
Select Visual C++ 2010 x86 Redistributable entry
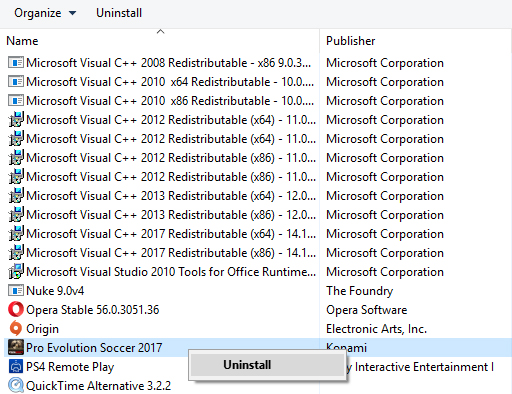click(170, 101)
